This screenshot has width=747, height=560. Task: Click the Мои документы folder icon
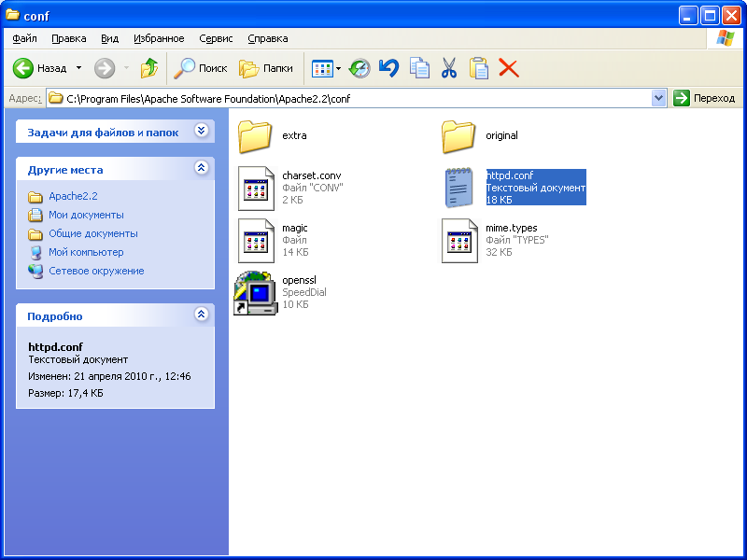point(35,215)
